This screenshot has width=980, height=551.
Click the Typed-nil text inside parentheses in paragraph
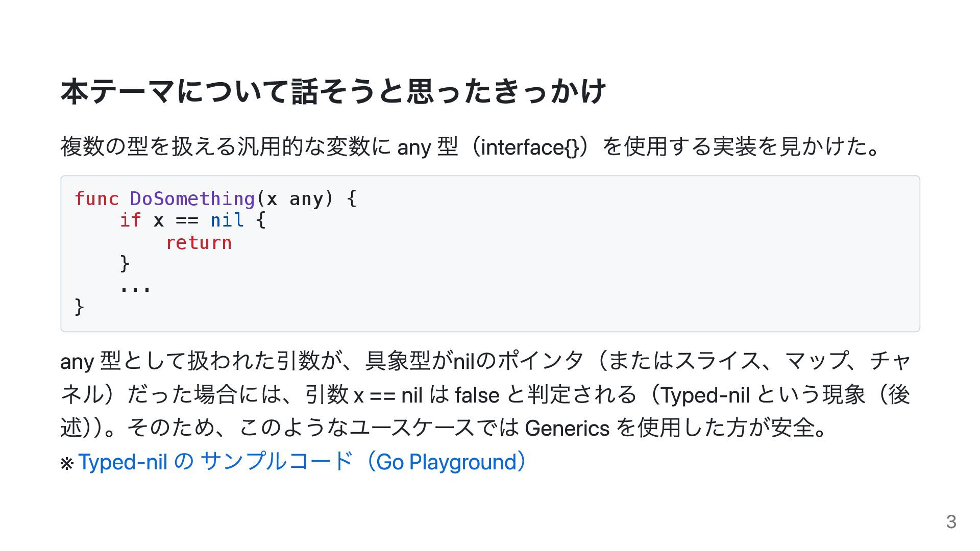click(705, 395)
